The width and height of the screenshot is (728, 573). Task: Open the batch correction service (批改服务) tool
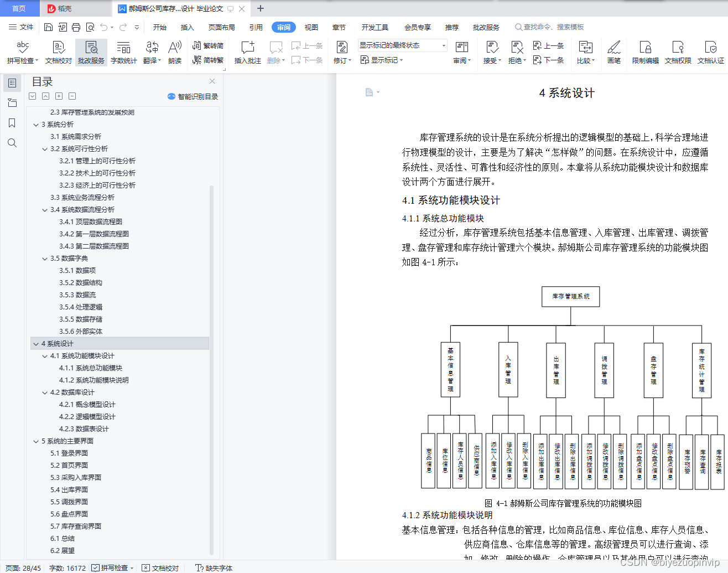pos(91,53)
